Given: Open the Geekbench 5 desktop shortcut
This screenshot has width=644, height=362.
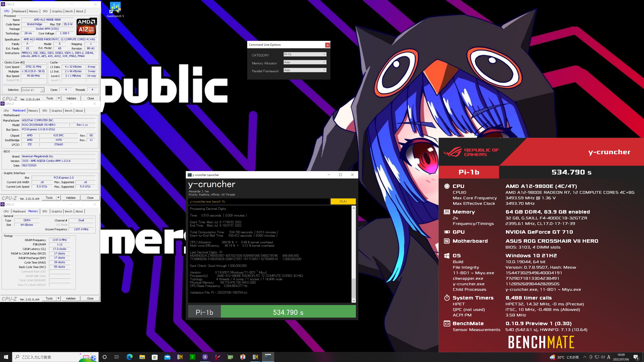Looking at the screenshot, I should click(115, 10).
